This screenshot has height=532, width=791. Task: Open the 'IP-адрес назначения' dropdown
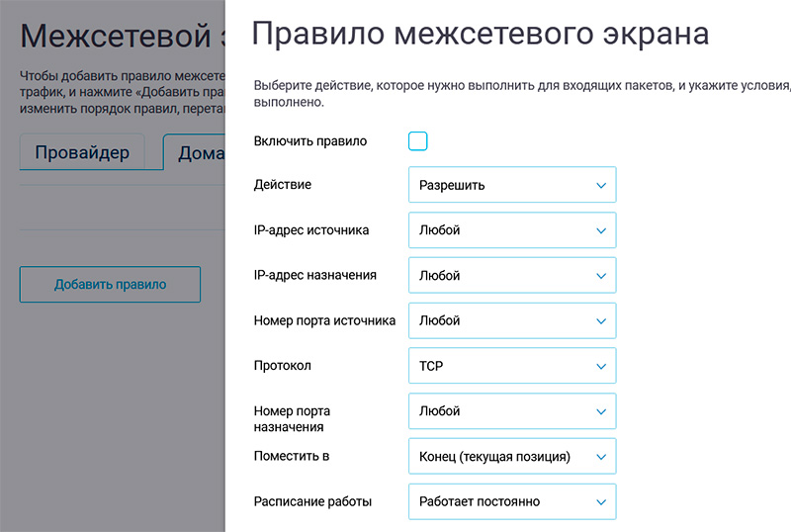pyautogui.click(x=511, y=276)
